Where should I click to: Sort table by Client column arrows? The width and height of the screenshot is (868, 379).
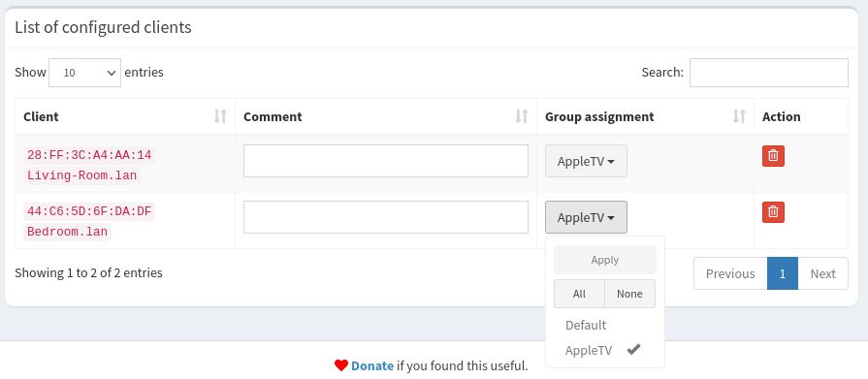220,116
